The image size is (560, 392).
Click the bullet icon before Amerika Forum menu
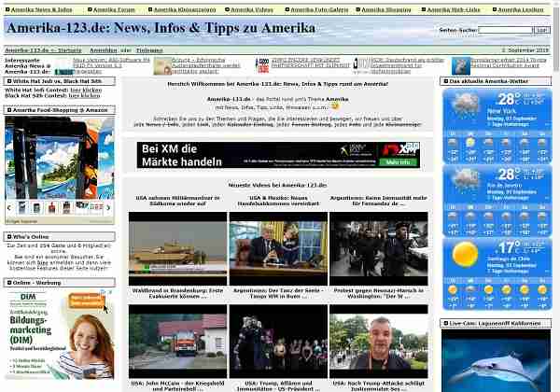pos(90,9)
